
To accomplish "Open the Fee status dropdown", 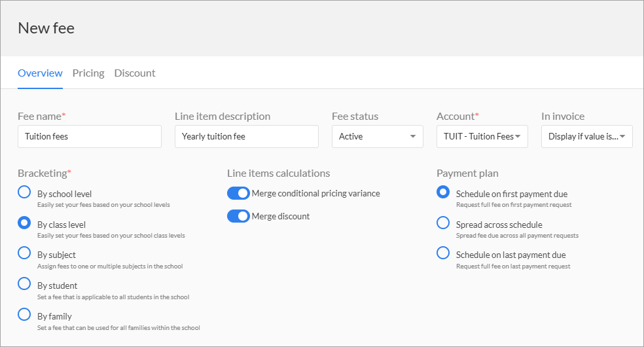I will [378, 136].
